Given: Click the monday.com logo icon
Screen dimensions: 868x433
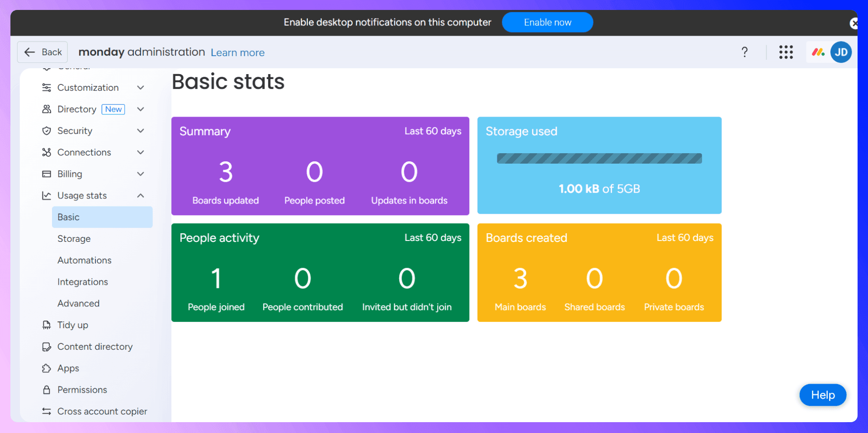Looking at the screenshot, I should pyautogui.click(x=818, y=52).
